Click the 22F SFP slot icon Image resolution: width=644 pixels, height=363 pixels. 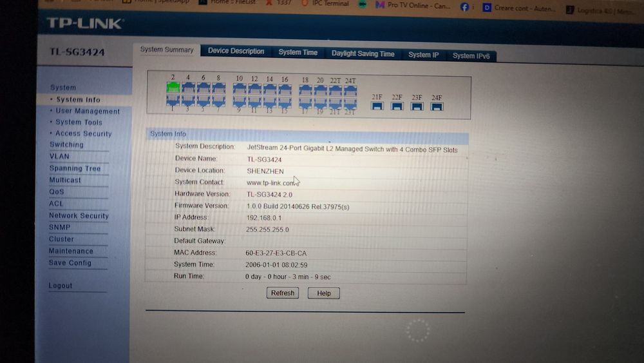[x=397, y=106]
